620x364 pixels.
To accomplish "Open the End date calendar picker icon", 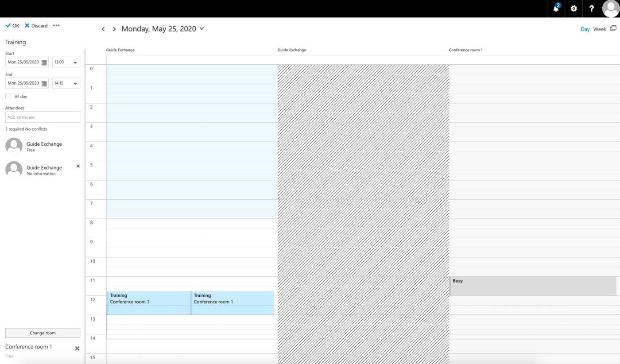I will [x=44, y=83].
